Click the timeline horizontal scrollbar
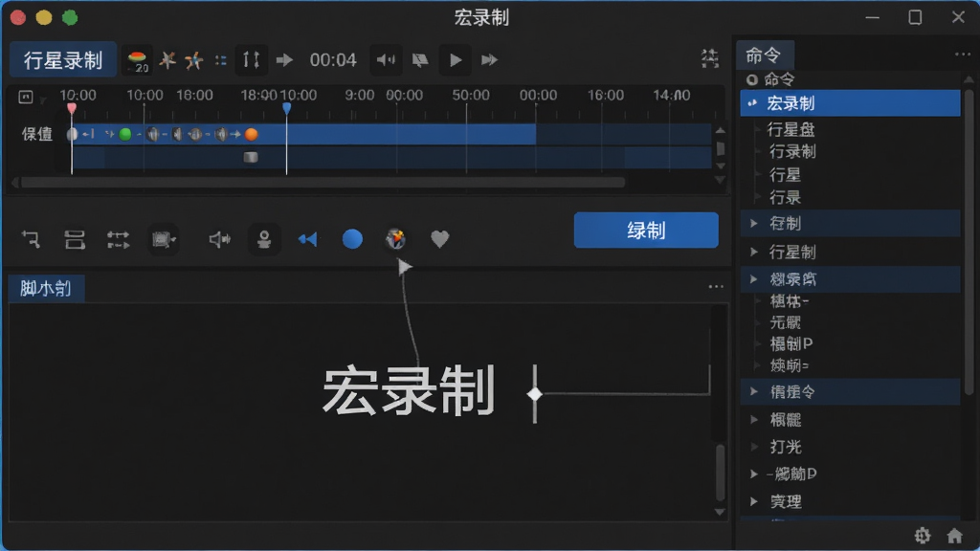The width and height of the screenshot is (980, 551). click(323, 183)
